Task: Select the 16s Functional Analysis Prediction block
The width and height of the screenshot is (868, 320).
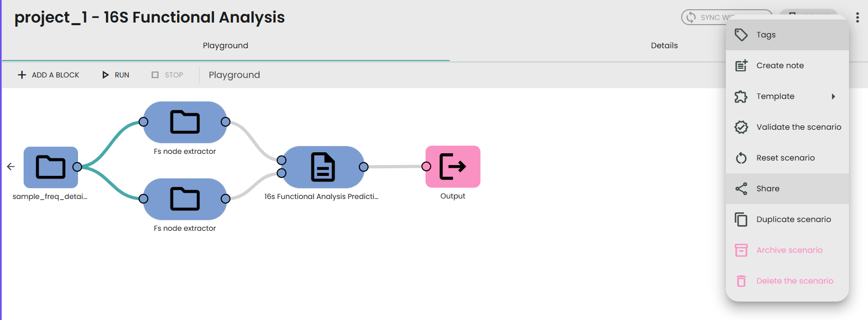Action: [x=323, y=167]
